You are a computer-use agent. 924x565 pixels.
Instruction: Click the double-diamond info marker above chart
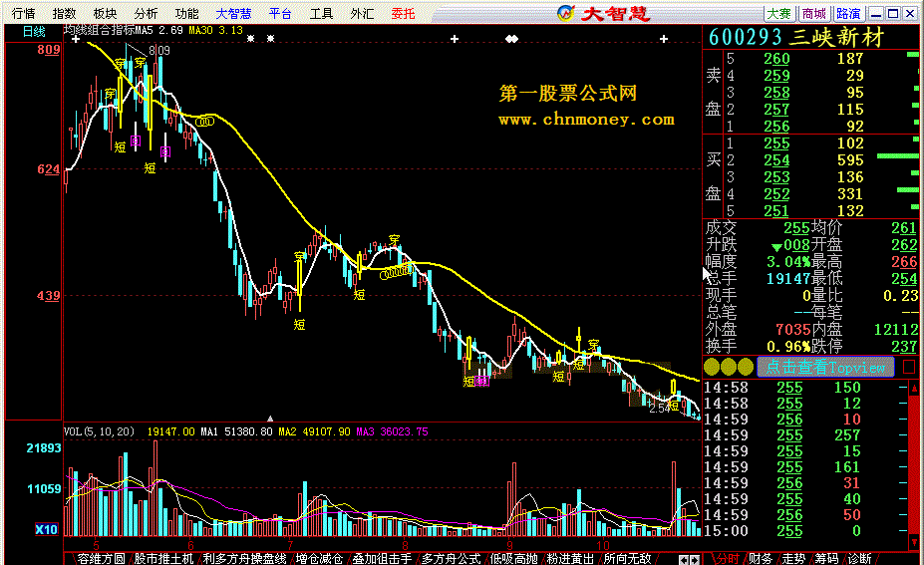coord(511,39)
